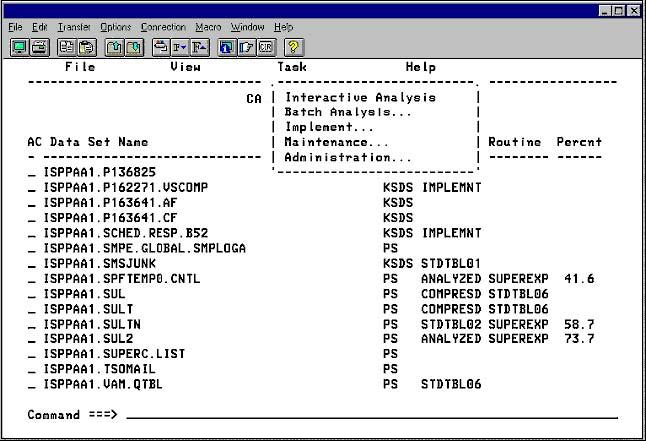Select action field beside ISPPAA1.TSOMAIL
646x441 pixels.
pos(32,369)
